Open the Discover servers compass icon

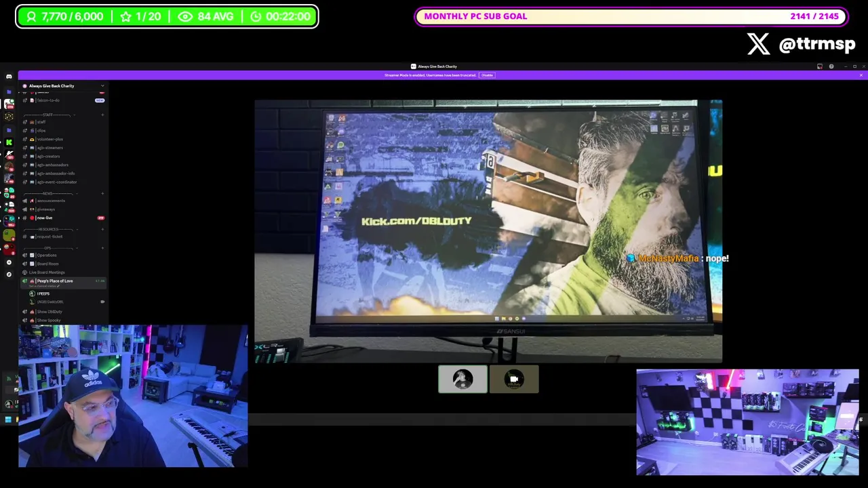pos(9,274)
